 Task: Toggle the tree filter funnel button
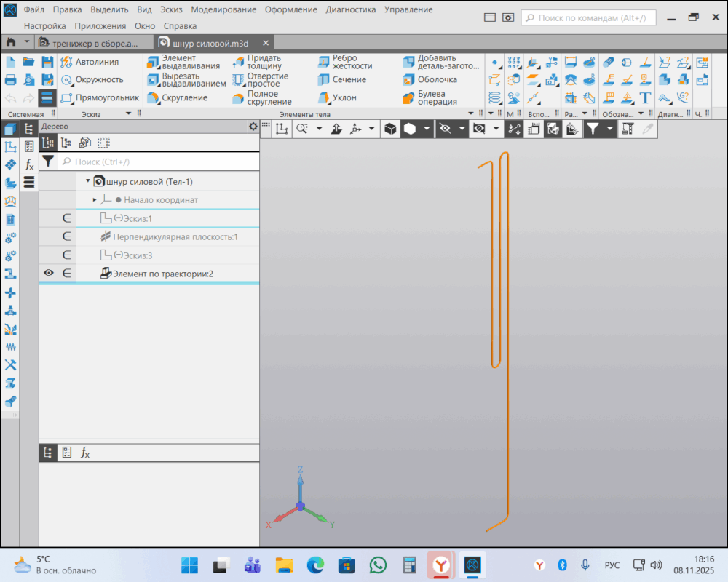(47, 162)
